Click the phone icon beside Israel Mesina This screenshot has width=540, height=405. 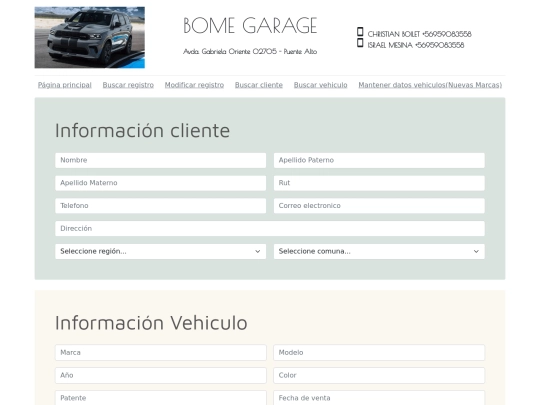(x=360, y=43)
